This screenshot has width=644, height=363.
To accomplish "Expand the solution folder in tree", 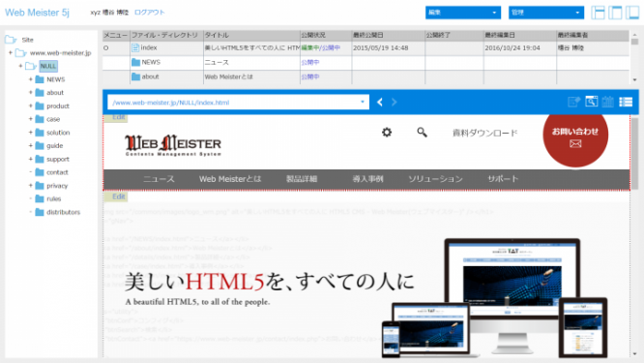I will pyautogui.click(x=30, y=133).
